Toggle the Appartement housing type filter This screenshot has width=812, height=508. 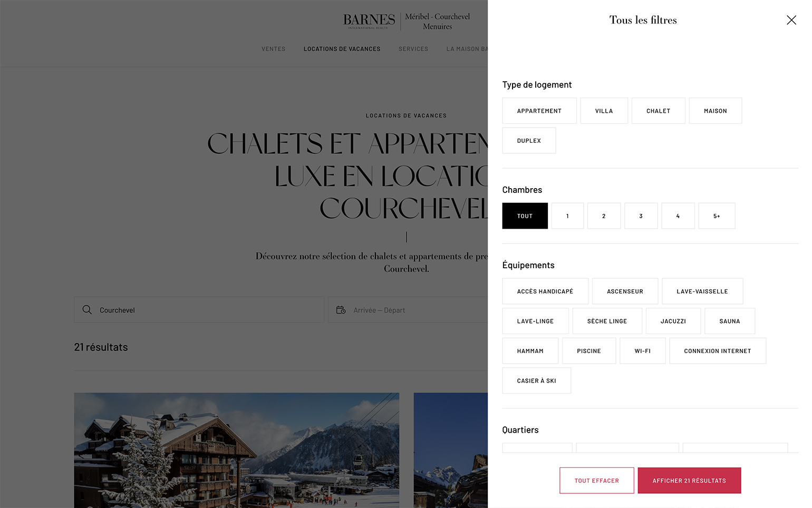click(539, 111)
